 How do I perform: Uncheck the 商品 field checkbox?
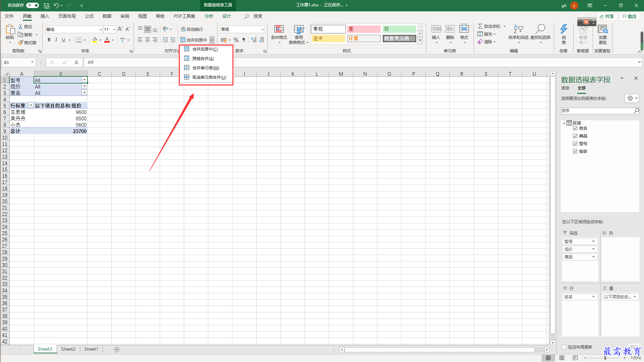click(x=575, y=136)
